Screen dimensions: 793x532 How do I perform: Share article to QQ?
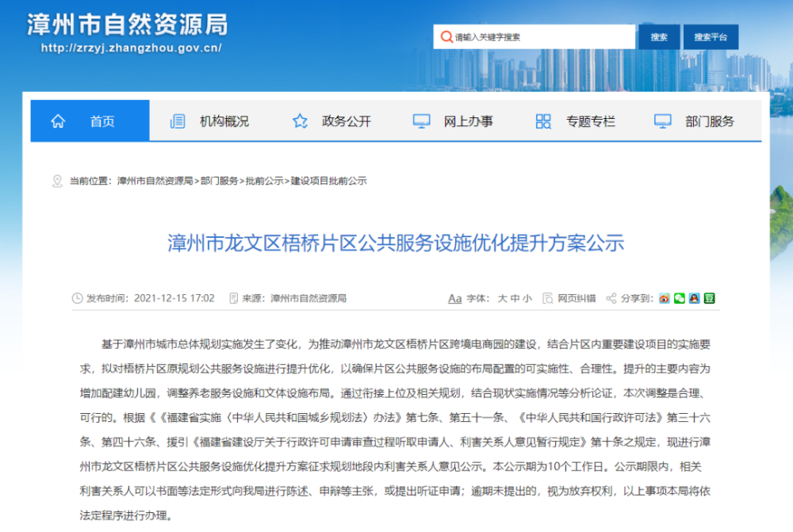pyautogui.click(x=695, y=298)
